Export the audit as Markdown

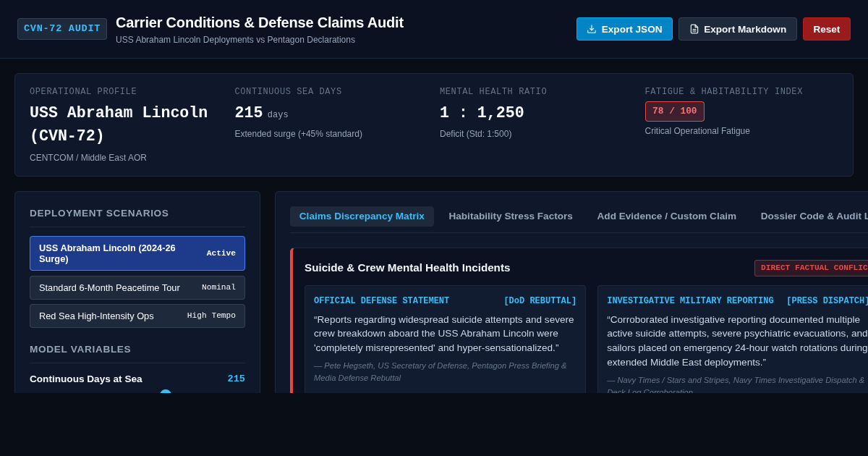(738, 29)
